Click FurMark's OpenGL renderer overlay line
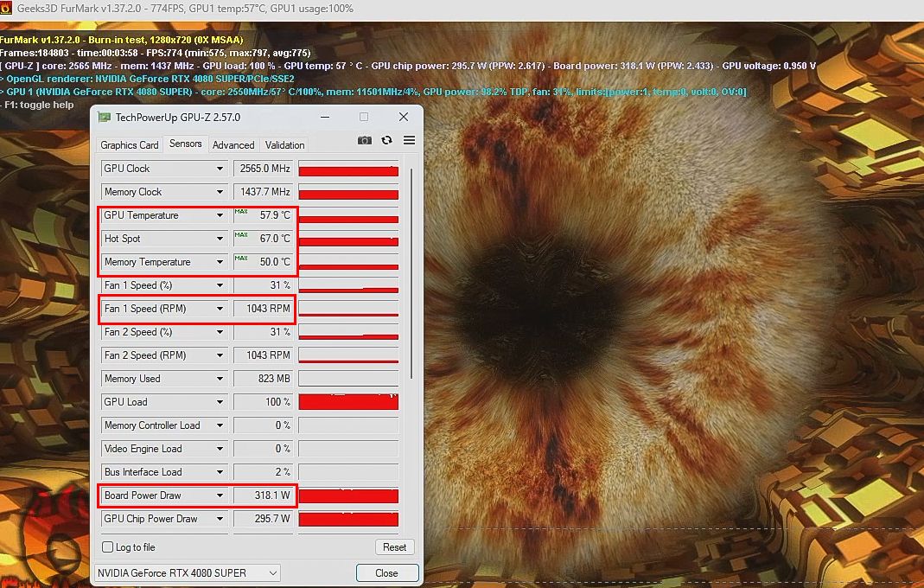This screenshot has height=588, width=924. tap(147, 79)
